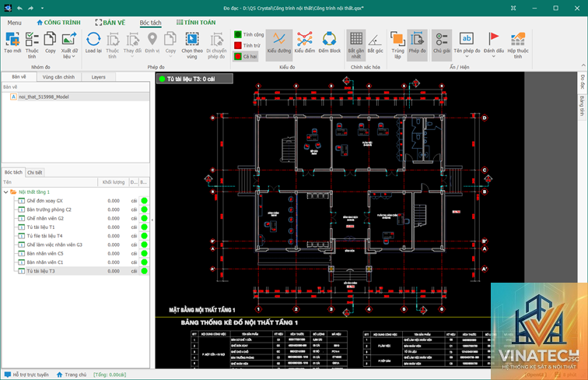Select the Tính trừ option
Image resolution: width=588 pixels, height=380 pixels.
[x=247, y=45]
